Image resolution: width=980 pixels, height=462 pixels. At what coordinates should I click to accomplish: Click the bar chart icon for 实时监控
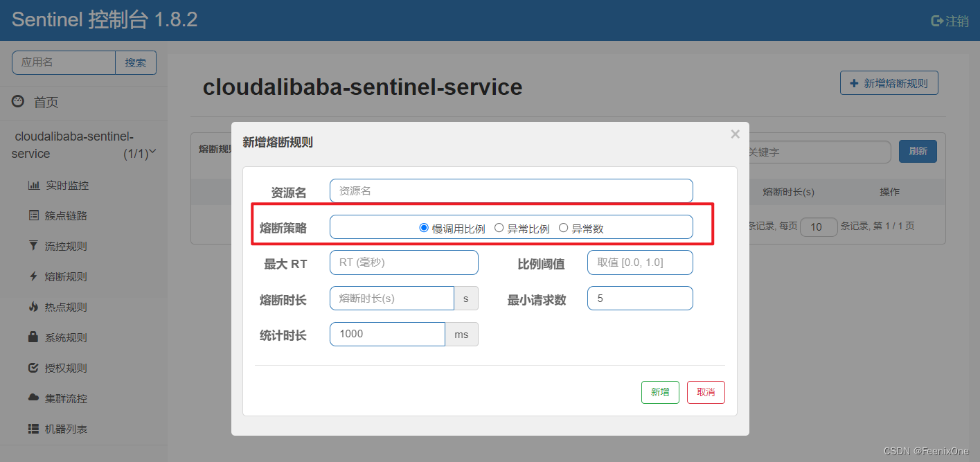pos(33,186)
